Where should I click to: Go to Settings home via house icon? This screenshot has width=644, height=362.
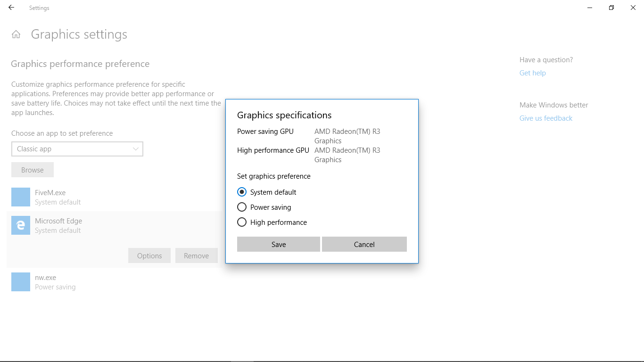pyautogui.click(x=16, y=34)
